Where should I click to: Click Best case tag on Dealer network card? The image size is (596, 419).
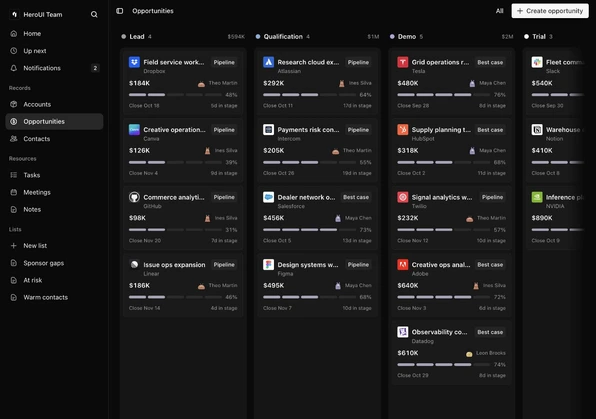[356, 197]
